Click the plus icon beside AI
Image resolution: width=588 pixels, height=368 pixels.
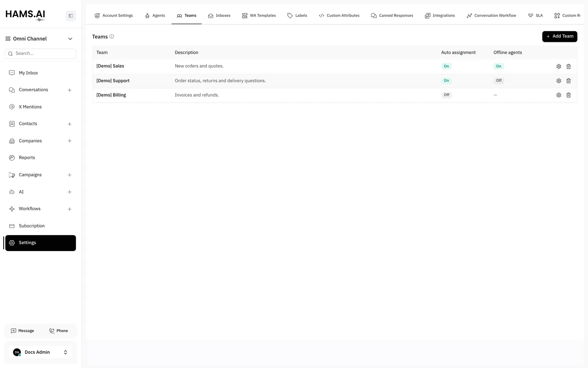[69, 192]
